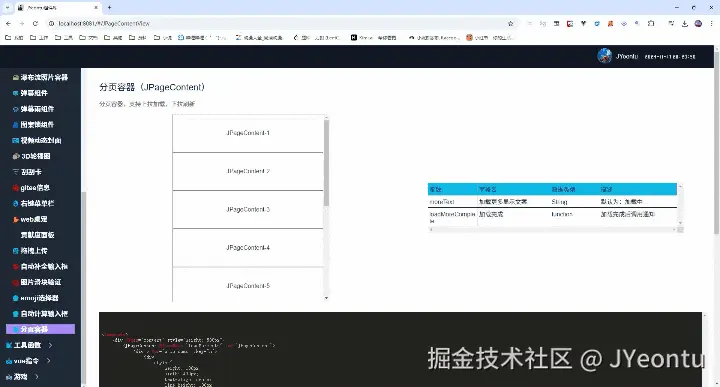Select the 自动计算输入框 entry
This screenshot has height=387, width=720.
pyautogui.click(x=40, y=314)
